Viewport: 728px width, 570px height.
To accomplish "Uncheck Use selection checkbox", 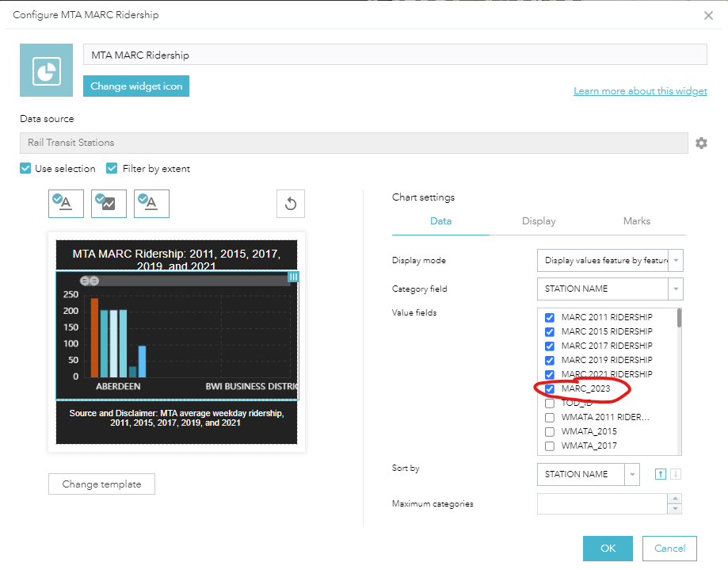I will 25,168.
